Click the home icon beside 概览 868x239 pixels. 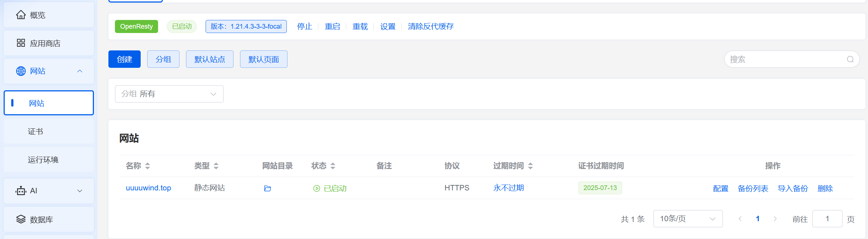point(21,15)
